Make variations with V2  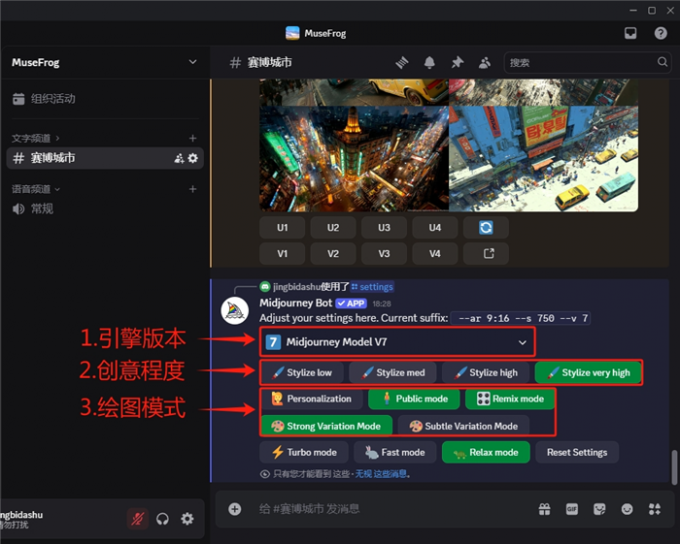[333, 253]
